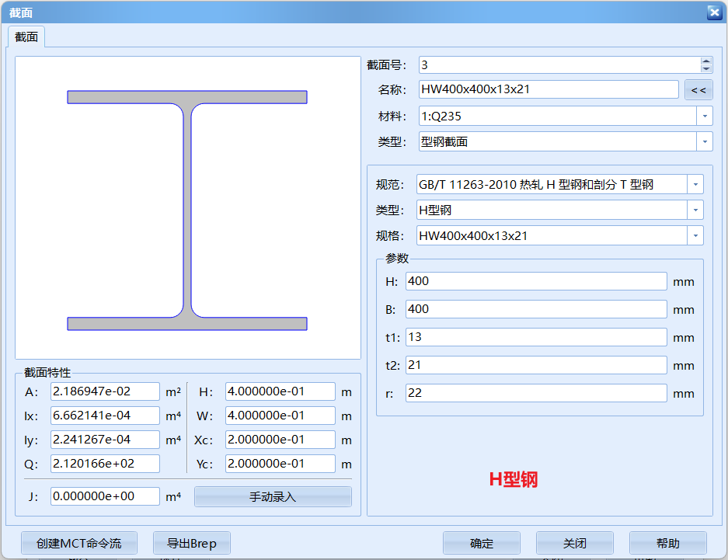Click the 导出Brep button

click(x=191, y=543)
